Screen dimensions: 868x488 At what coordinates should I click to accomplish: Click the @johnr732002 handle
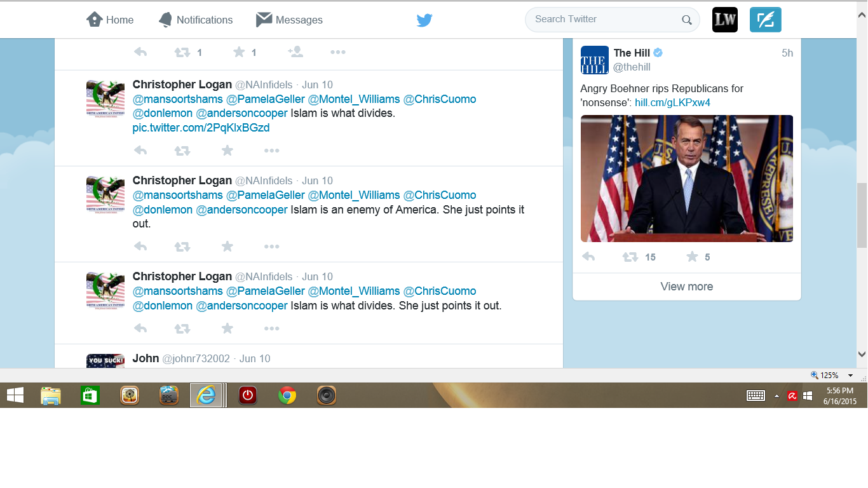[x=196, y=358]
